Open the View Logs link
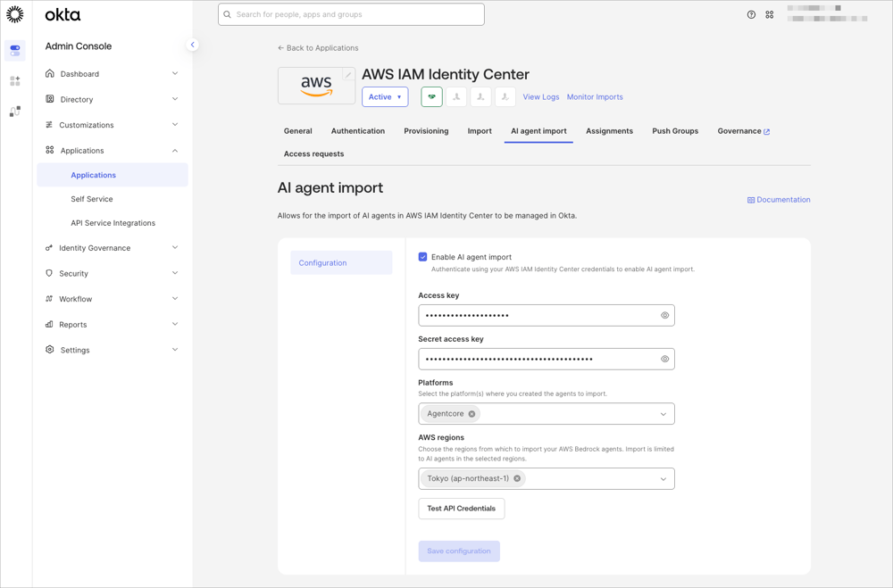This screenshot has width=893, height=588. click(x=541, y=96)
